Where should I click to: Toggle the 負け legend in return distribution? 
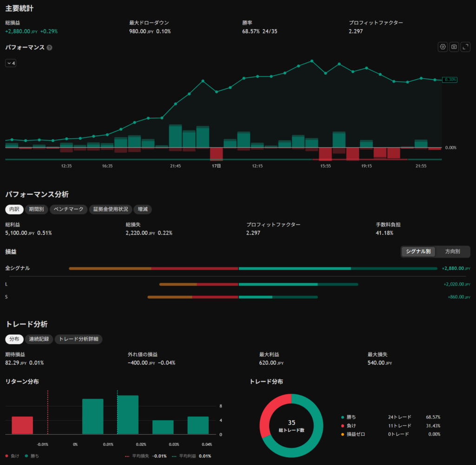(12, 456)
